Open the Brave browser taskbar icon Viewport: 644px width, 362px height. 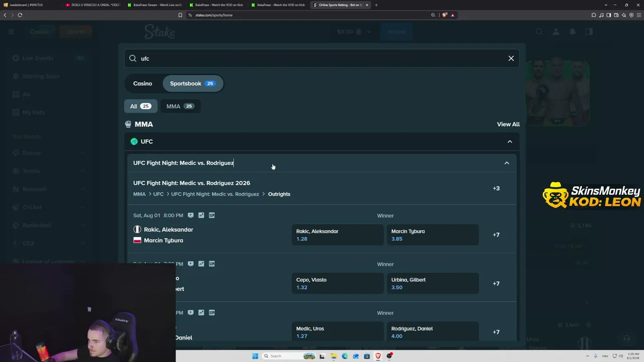click(378, 356)
